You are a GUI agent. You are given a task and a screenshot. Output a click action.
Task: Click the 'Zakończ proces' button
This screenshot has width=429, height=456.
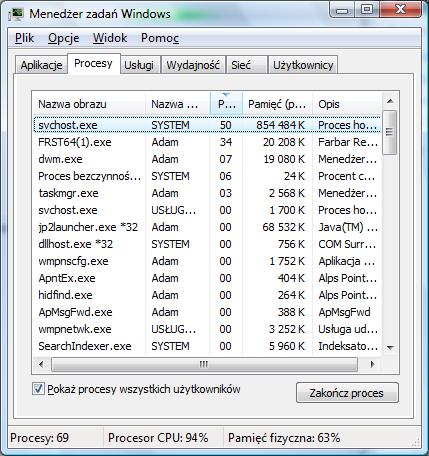pyautogui.click(x=347, y=393)
